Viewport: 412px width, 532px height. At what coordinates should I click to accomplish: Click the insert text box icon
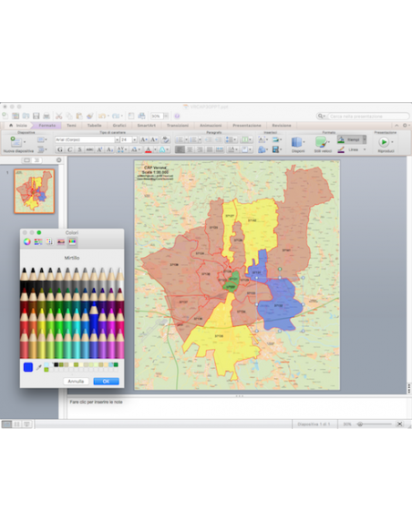click(262, 139)
